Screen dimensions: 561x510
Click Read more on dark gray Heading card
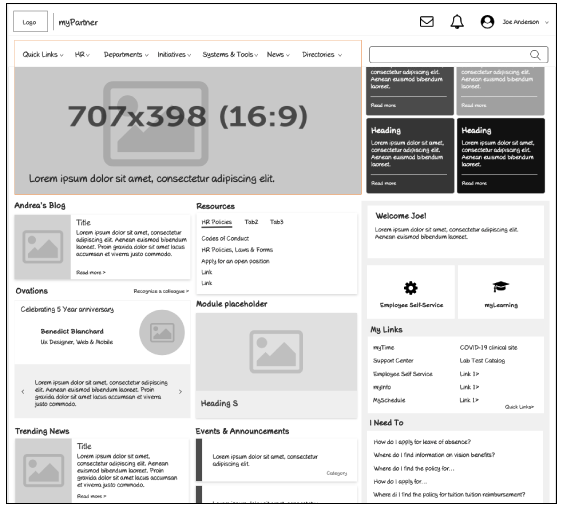pyautogui.click(x=383, y=183)
